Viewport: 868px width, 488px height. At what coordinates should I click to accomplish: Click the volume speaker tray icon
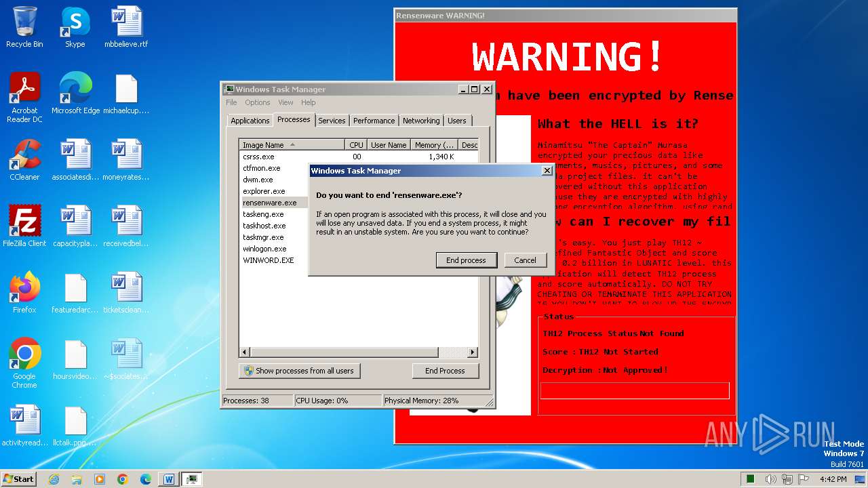pyautogui.click(x=770, y=479)
